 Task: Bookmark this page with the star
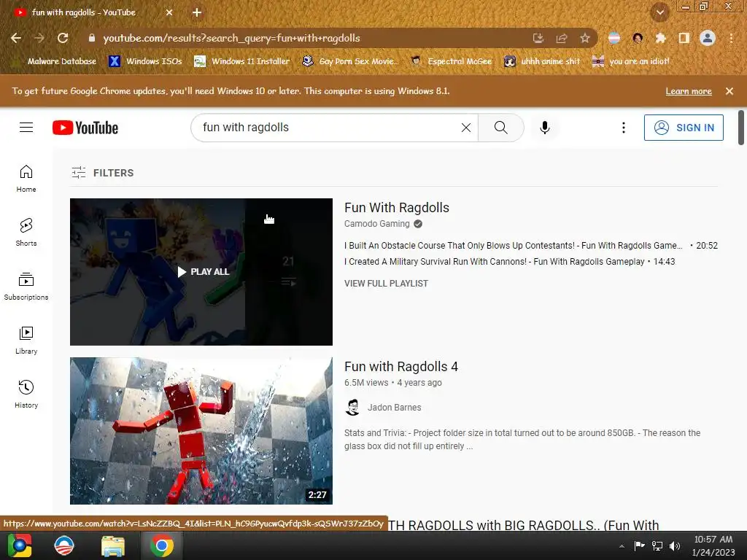point(585,38)
